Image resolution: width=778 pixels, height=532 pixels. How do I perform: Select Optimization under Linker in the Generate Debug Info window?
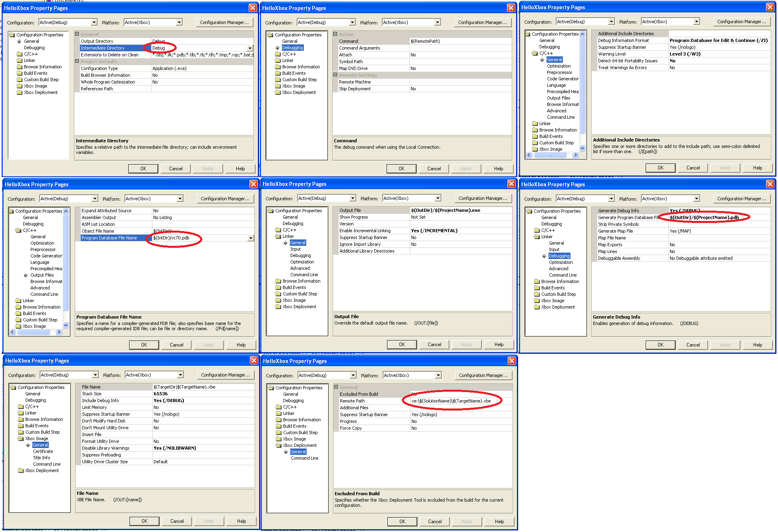(561, 262)
